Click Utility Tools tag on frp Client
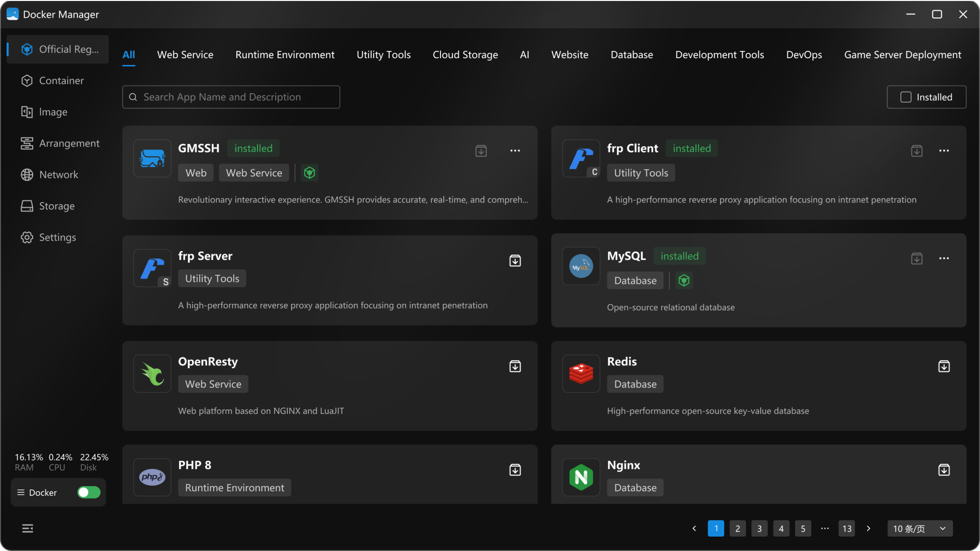This screenshot has width=980, height=551. tap(640, 173)
